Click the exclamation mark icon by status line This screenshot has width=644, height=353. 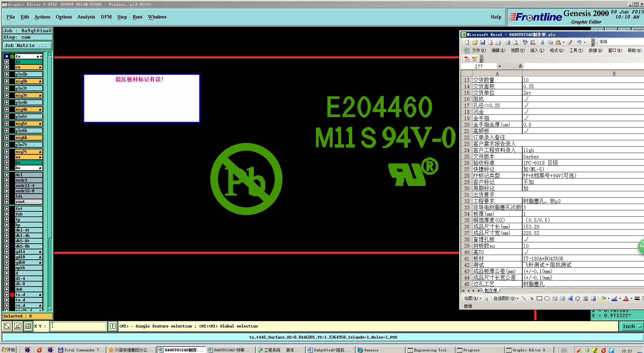[113, 326]
